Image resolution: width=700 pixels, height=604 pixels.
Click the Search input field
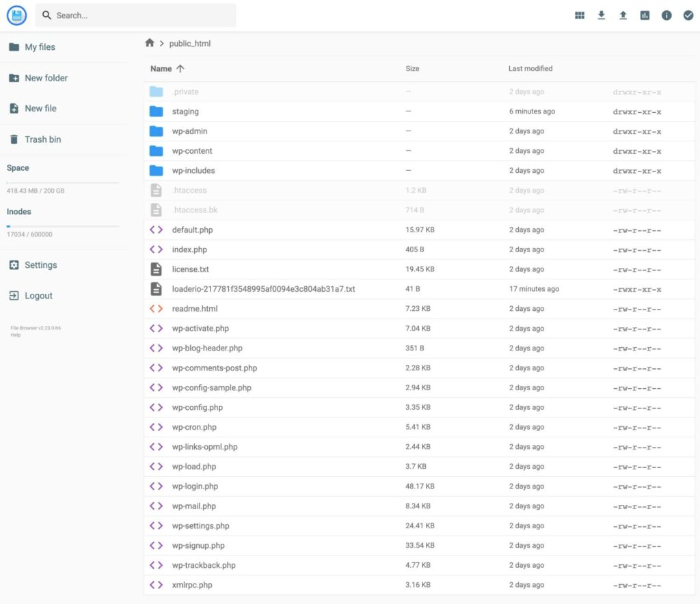coord(144,15)
